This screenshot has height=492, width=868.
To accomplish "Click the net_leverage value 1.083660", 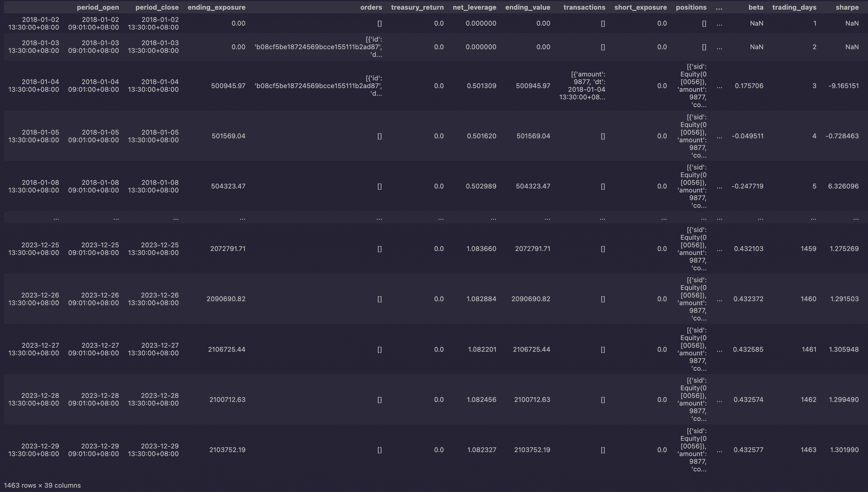I will (481, 249).
